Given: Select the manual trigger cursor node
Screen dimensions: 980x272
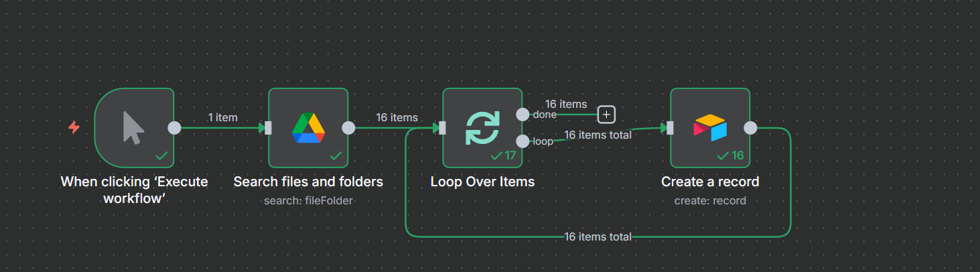Looking at the screenshot, I should [134, 127].
